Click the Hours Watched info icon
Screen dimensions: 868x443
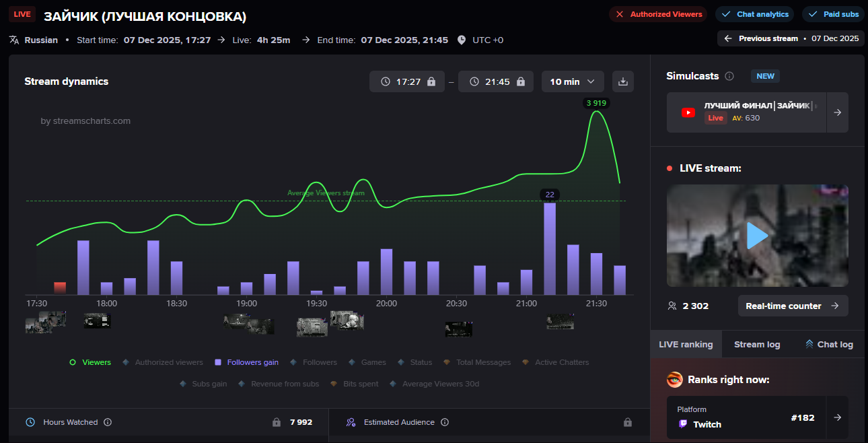[x=108, y=422]
